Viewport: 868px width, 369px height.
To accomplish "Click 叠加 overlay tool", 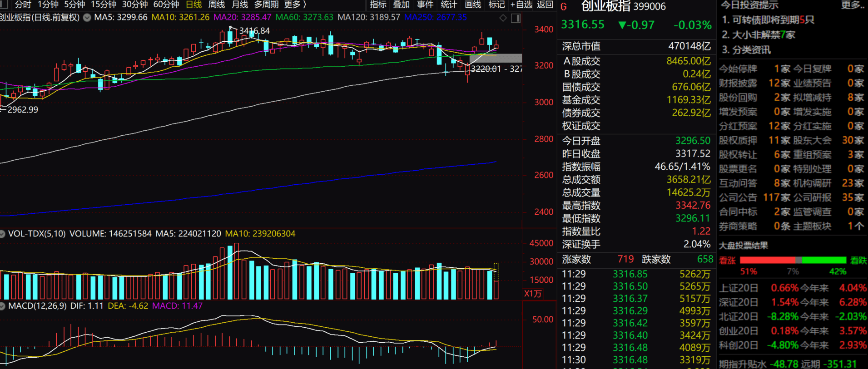I will pos(401,5).
